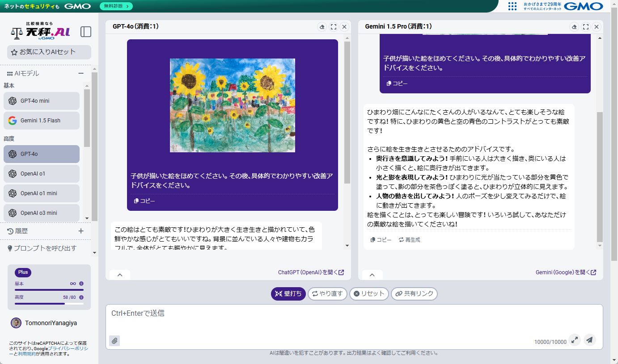
Task: Click the 高度 usage progress bar
Action: (48, 303)
